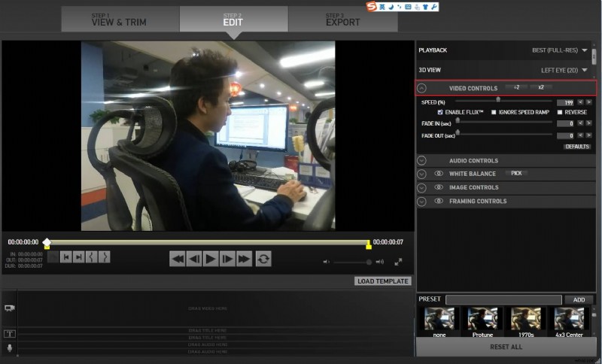Screen dimensions: 602x364
Task: Expand the Audio Controls section
Action: pos(421,160)
